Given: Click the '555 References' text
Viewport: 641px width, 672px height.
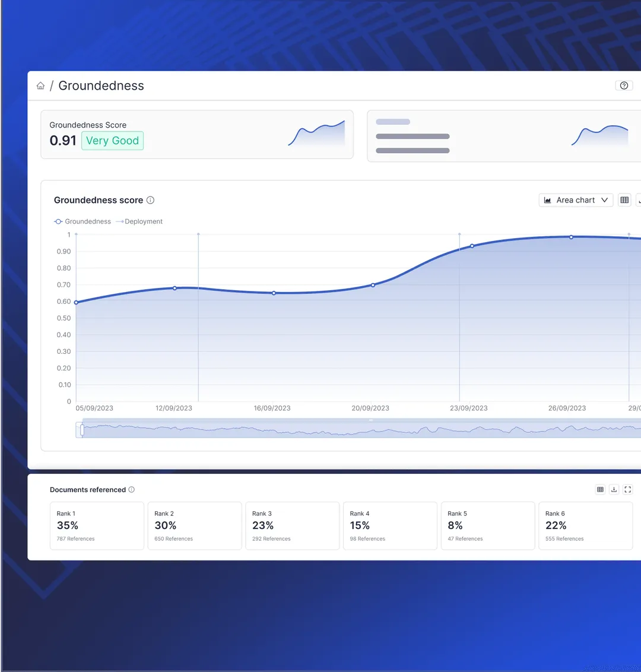Looking at the screenshot, I should tap(564, 538).
